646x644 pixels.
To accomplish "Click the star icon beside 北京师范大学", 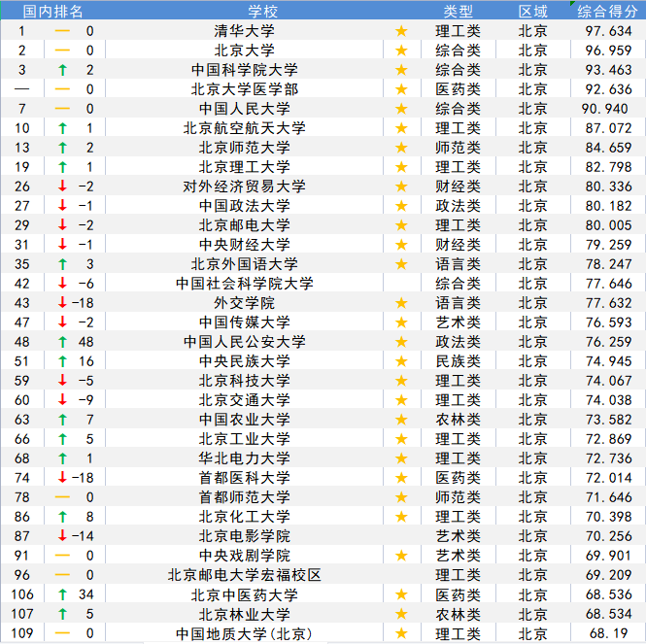I will pos(401,148).
